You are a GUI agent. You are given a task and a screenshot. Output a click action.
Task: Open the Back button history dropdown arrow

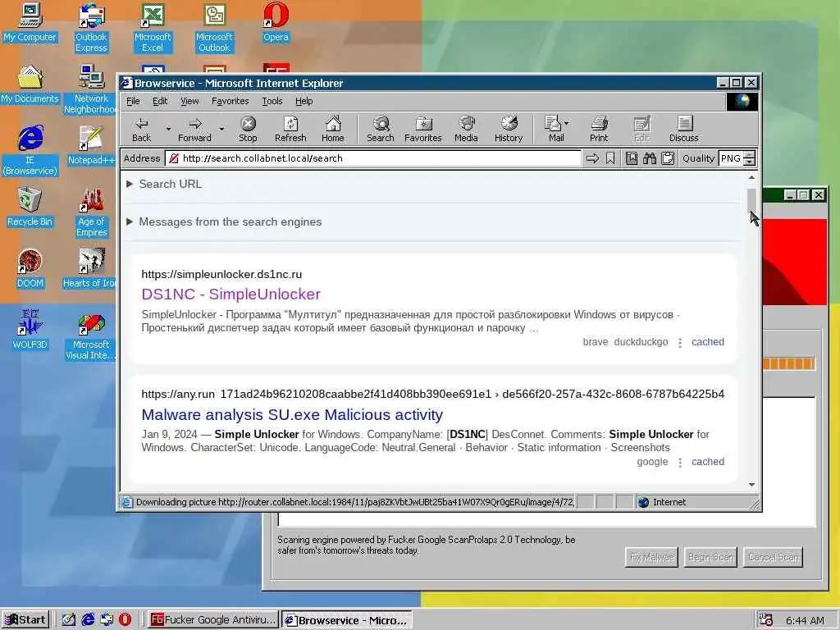tap(168, 129)
